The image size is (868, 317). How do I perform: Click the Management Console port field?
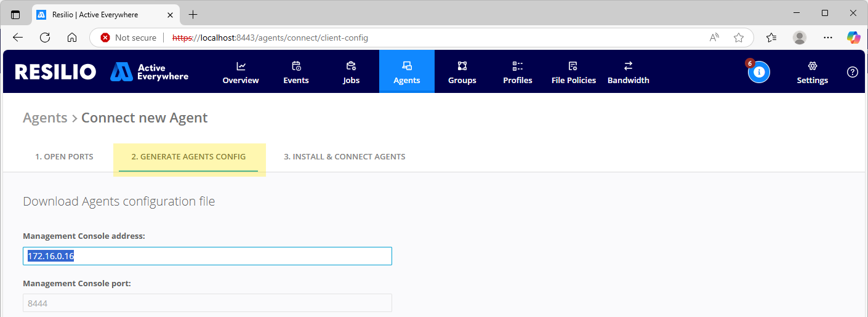[207, 303]
